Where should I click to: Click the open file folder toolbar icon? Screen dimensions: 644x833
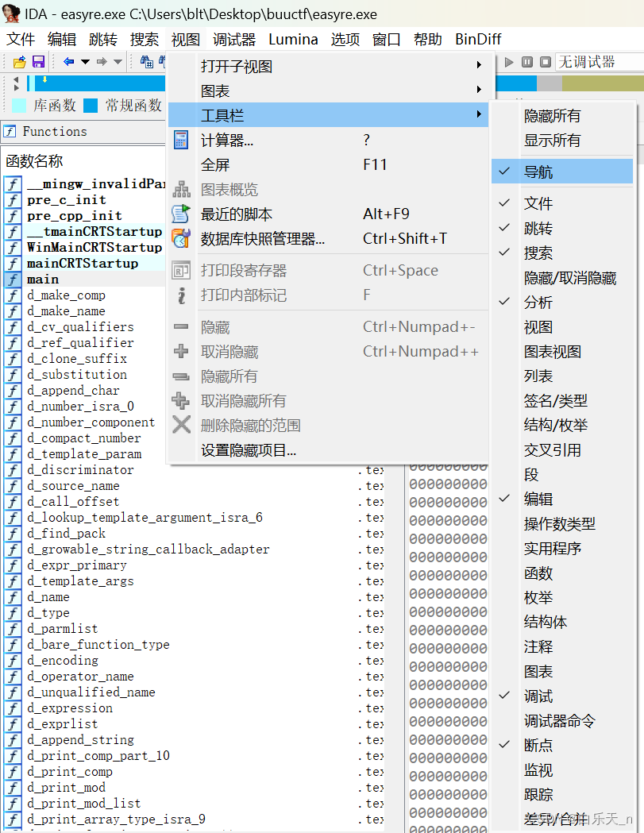20,60
